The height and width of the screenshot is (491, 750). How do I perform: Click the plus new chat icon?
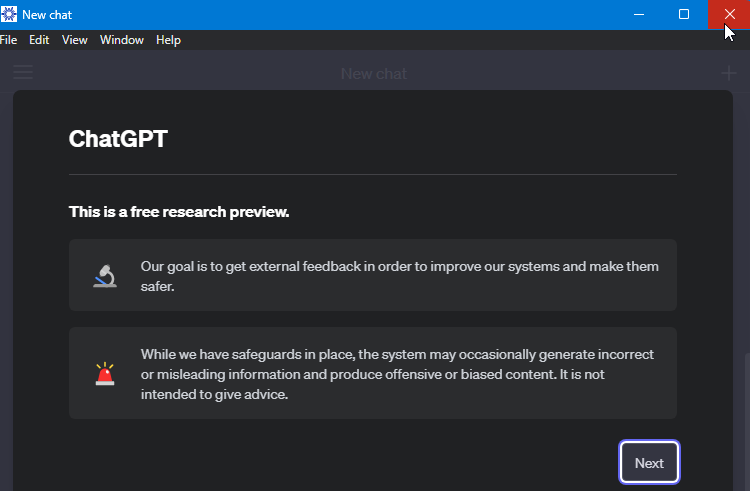pyautogui.click(x=728, y=73)
